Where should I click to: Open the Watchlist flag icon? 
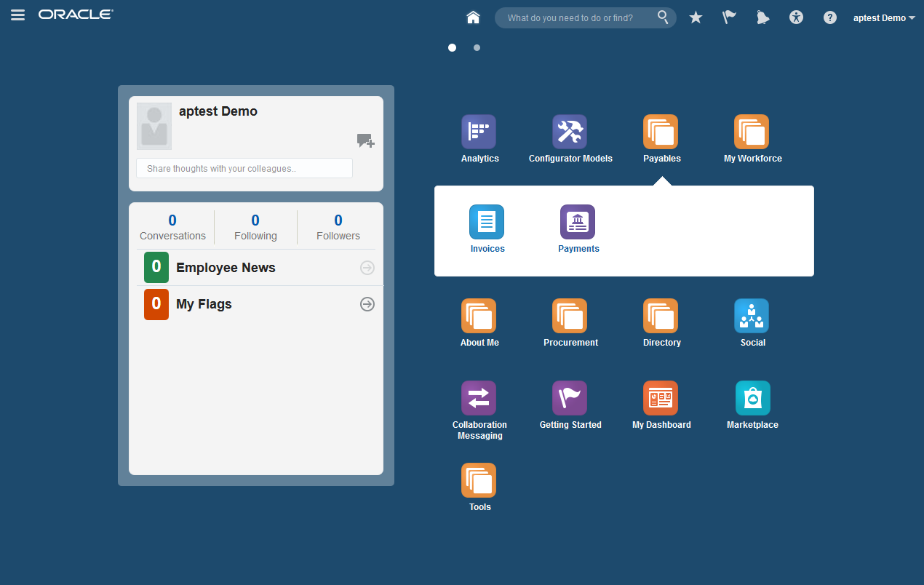click(x=729, y=17)
